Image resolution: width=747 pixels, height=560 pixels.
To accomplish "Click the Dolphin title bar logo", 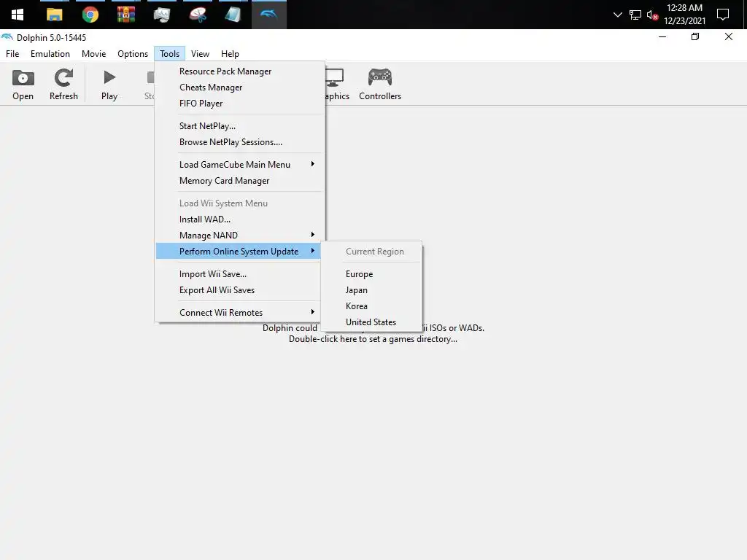I will coord(7,37).
